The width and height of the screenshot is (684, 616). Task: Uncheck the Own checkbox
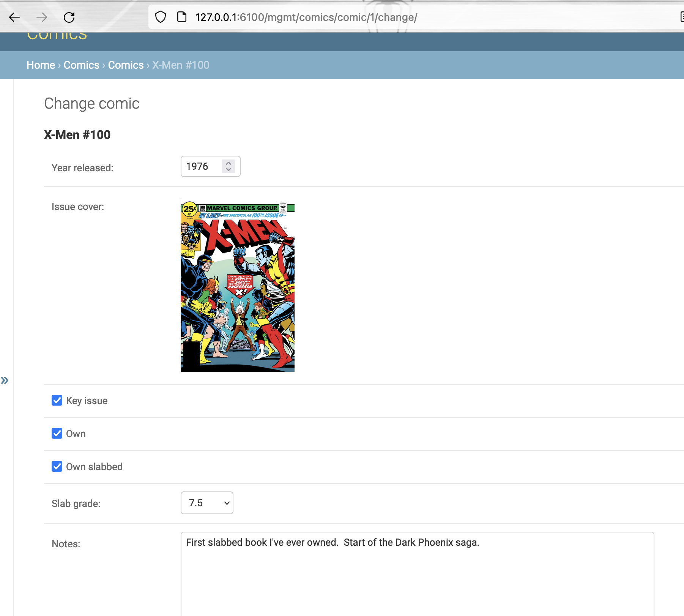click(x=57, y=433)
